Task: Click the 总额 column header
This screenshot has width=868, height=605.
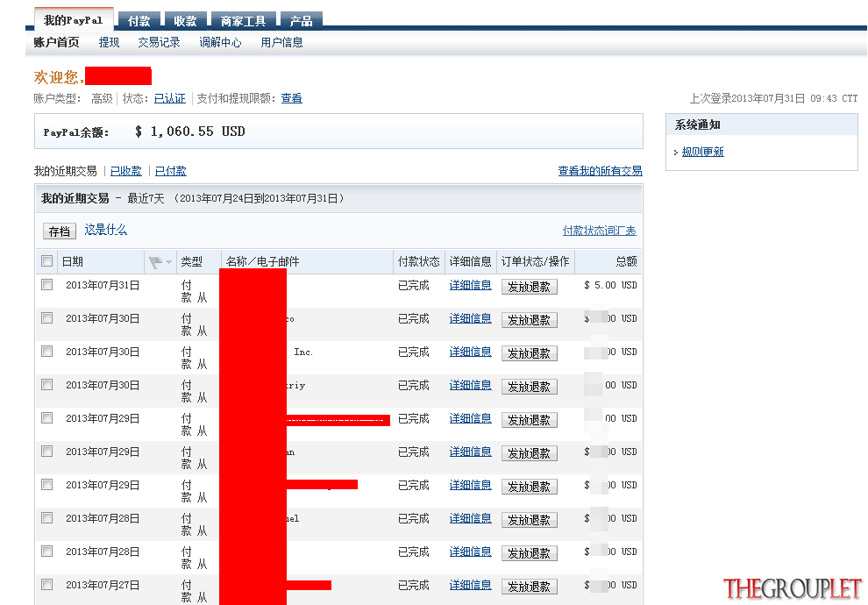Action: (x=626, y=262)
